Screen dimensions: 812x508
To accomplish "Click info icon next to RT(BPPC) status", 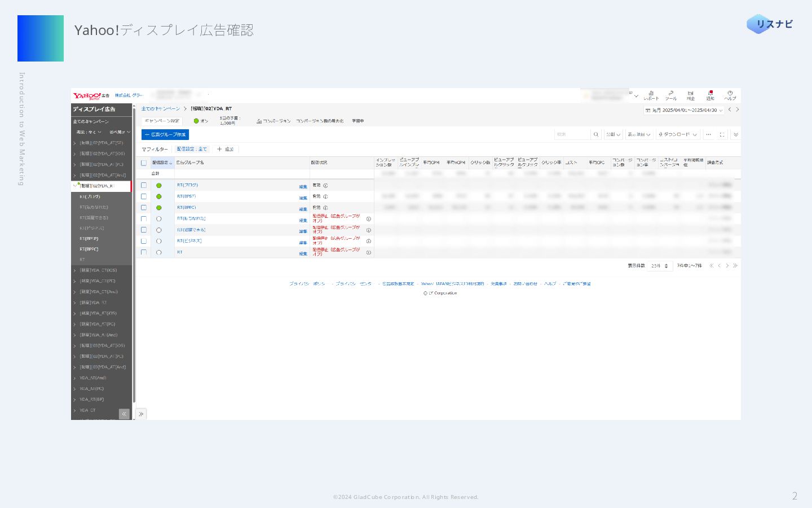I will [325, 208].
